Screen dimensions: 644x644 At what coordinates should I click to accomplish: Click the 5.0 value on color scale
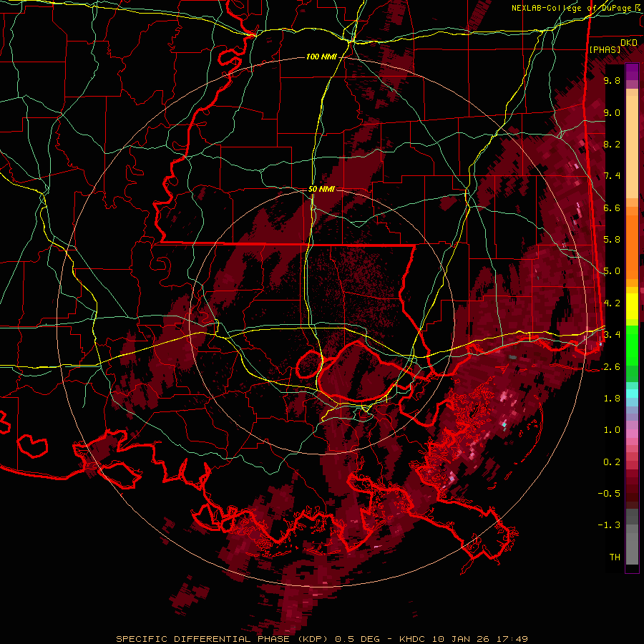point(612,271)
